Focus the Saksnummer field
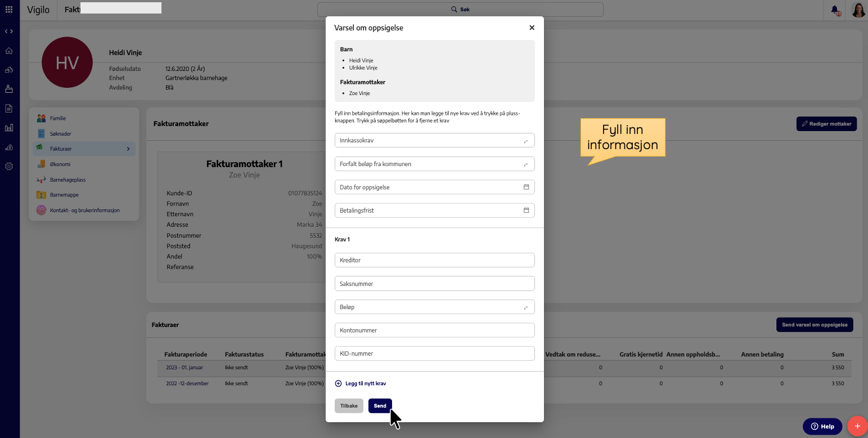Image resolution: width=868 pixels, height=438 pixels. 434,283
